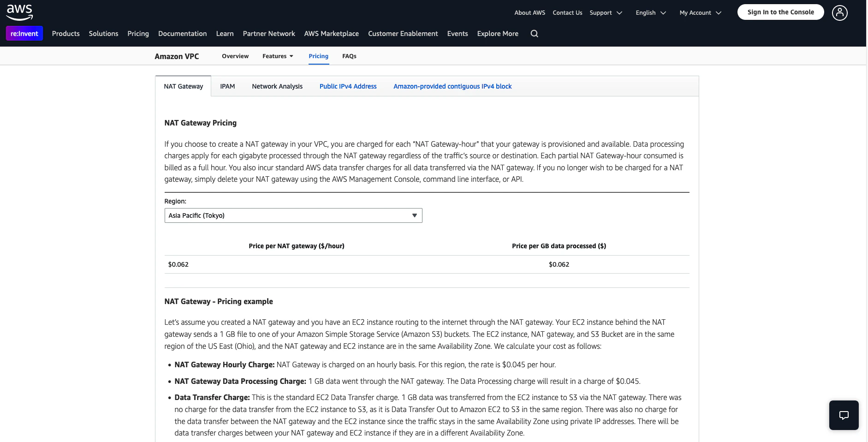Open the Learn menu
The image size is (868, 442).
[x=225, y=34]
